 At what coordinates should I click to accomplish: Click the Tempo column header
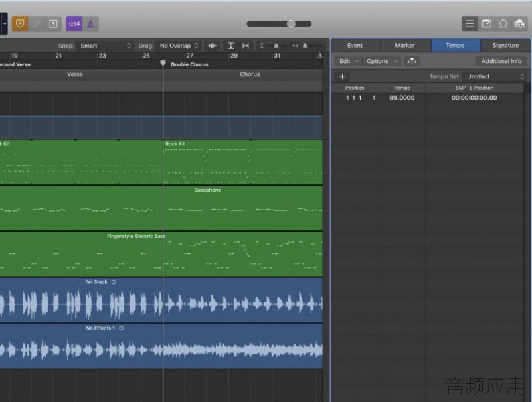point(402,88)
